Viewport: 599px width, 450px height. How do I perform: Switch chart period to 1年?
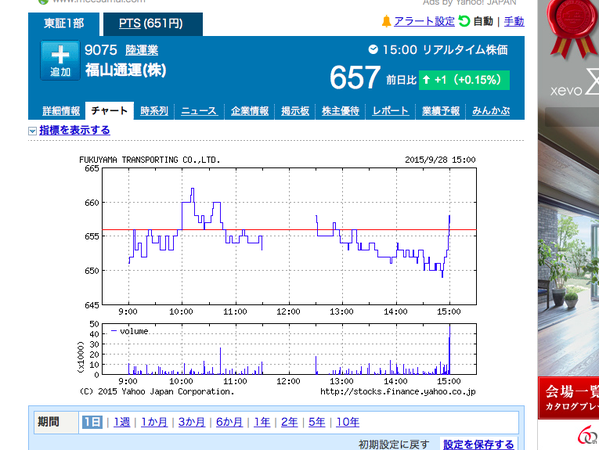click(x=262, y=422)
